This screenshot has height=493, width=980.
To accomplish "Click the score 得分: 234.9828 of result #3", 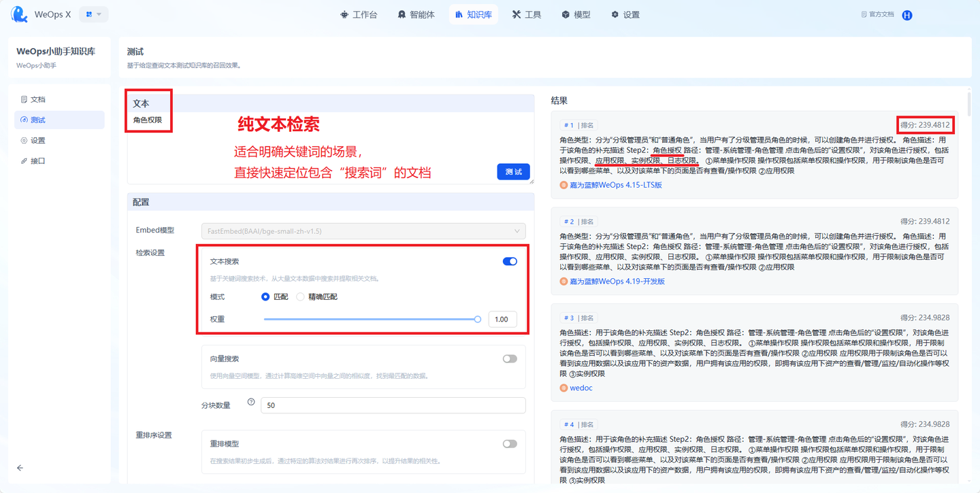I will (x=925, y=318).
